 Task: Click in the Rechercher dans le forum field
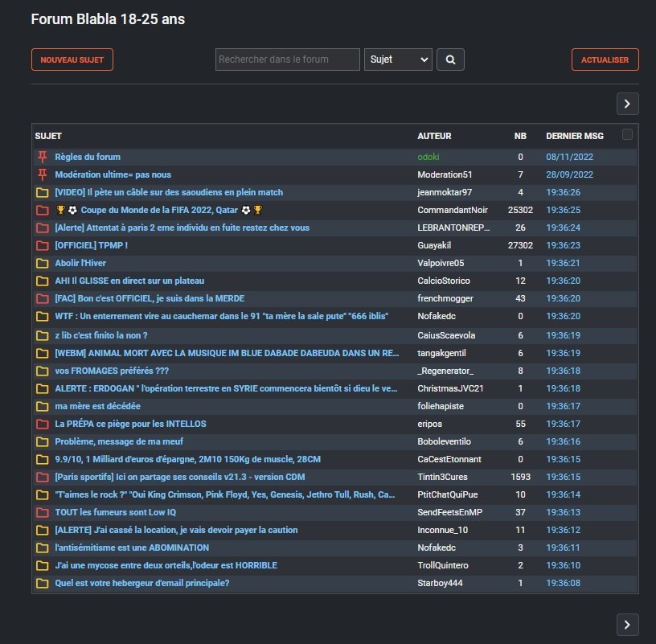288,59
